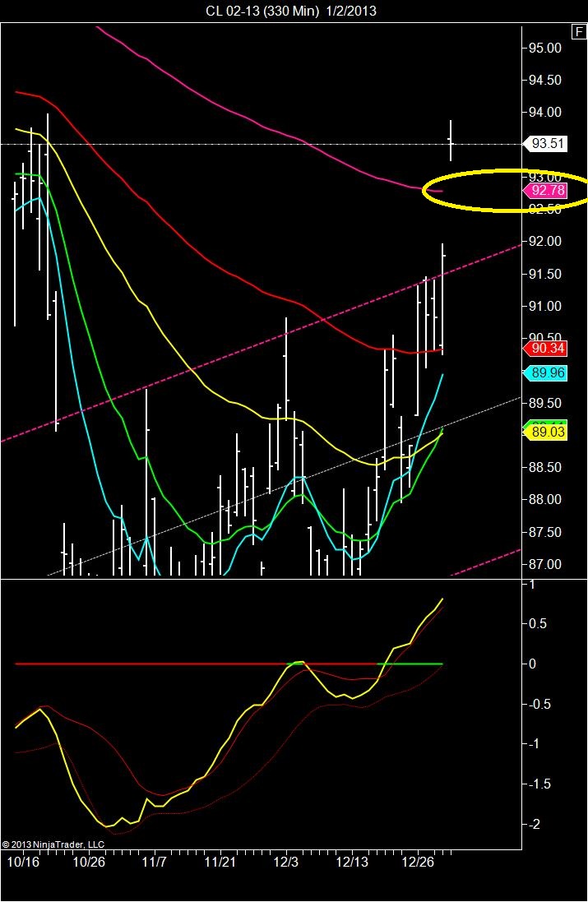Click the 12/26 date label

418,862
